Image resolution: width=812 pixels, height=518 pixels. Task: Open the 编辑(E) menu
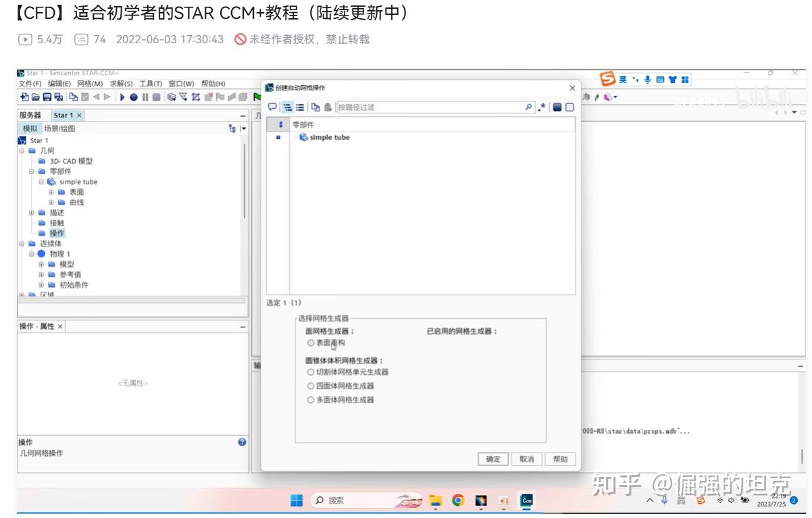[x=59, y=84]
